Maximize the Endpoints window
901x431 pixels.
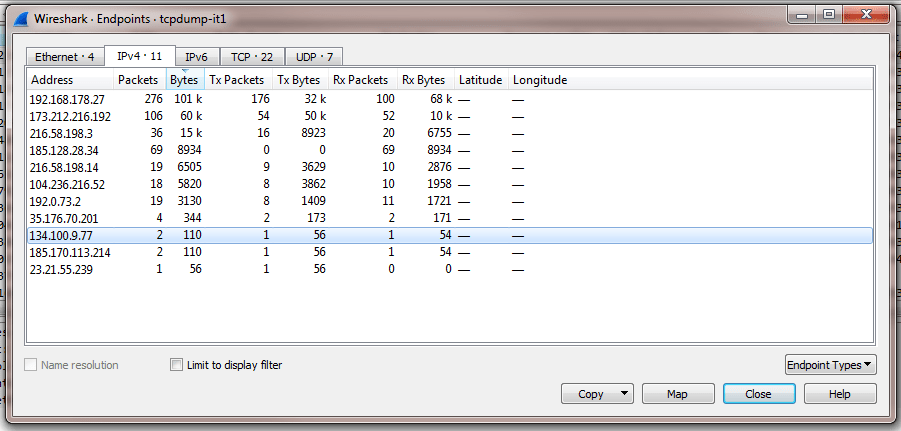tap(828, 15)
